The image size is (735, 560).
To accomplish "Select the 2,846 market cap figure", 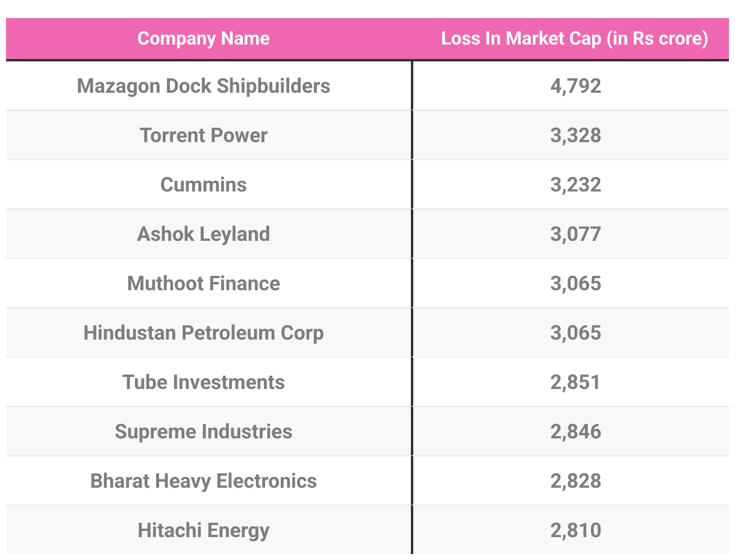I will 575,431.
